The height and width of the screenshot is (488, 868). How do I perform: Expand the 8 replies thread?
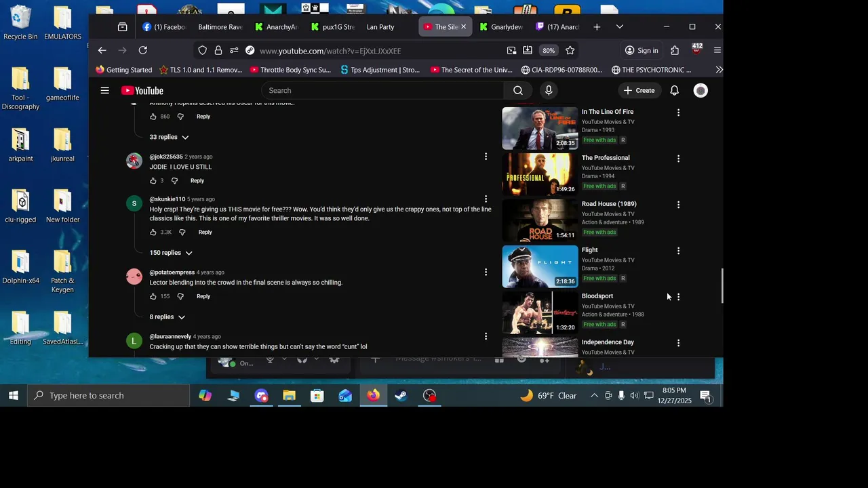tap(167, 317)
